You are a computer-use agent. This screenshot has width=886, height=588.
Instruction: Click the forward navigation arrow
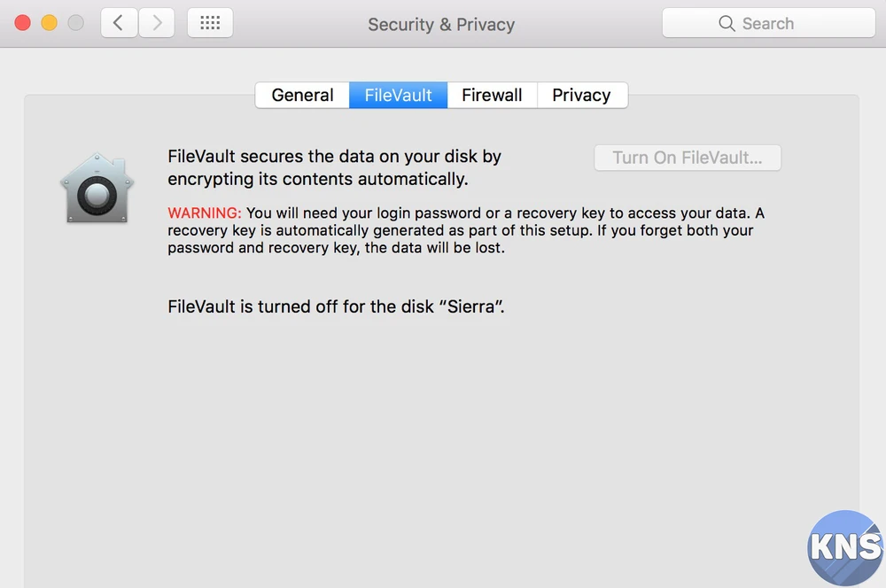click(157, 23)
